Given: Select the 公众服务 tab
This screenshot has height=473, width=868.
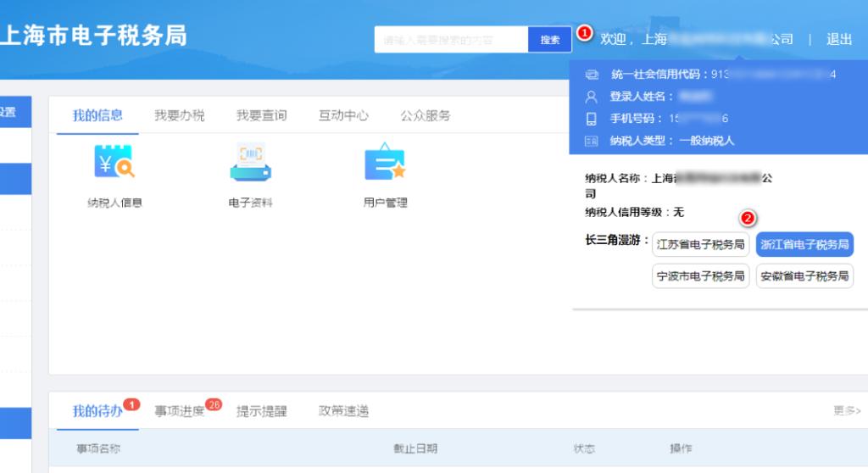Looking at the screenshot, I should (426, 115).
